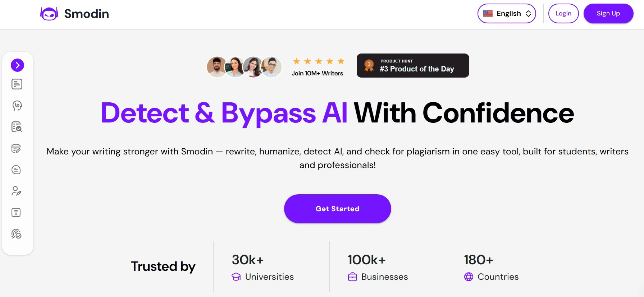Select the boxed letter T sidebar icon

pos(16,213)
